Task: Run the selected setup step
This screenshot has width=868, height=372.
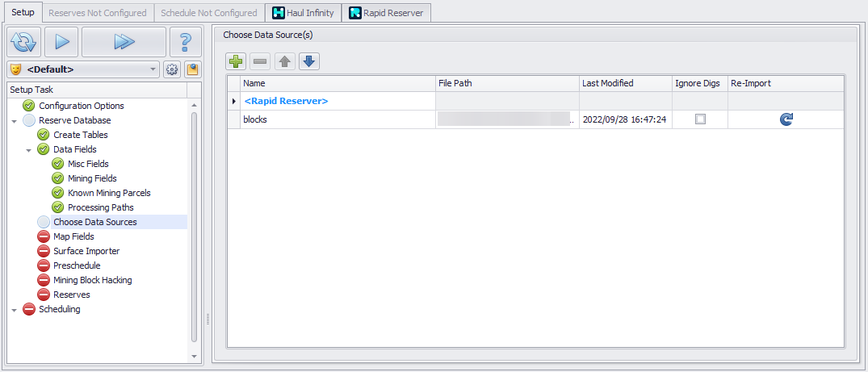Action: [61, 41]
